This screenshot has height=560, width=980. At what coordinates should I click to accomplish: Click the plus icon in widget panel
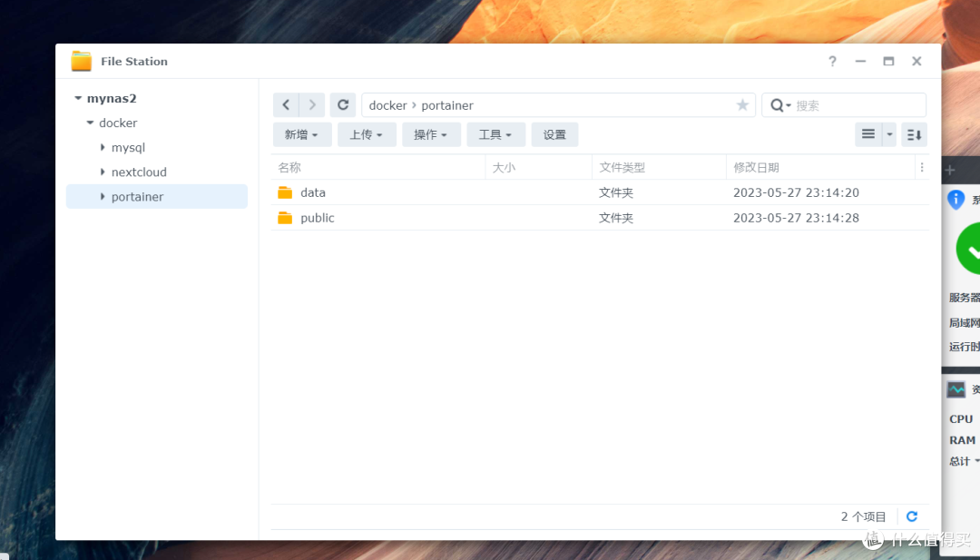point(950,170)
